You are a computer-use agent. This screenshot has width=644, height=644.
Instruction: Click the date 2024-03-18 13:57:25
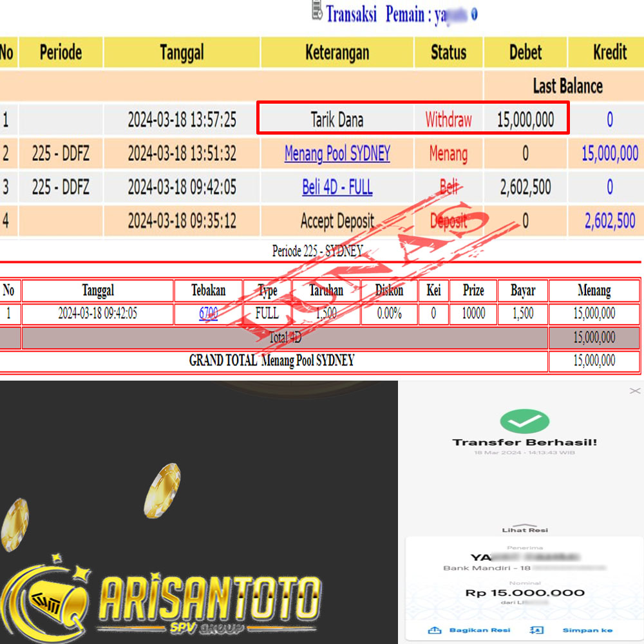[x=182, y=120]
